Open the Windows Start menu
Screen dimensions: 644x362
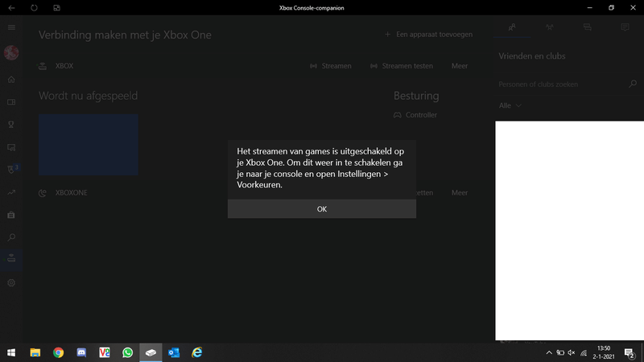coord(11,352)
